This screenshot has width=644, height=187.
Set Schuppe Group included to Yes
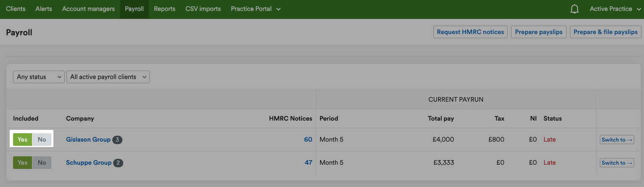pyautogui.click(x=23, y=163)
